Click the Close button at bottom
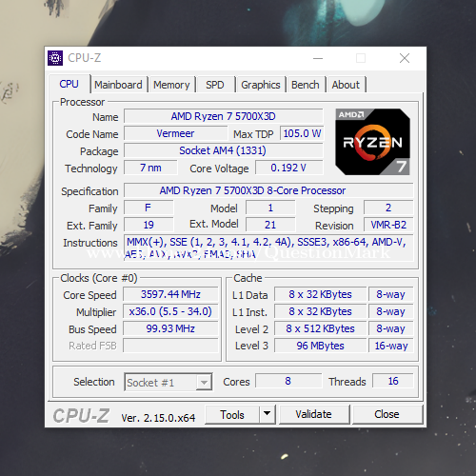Image resolution: width=476 pixels, height=476 pixels. (387, 414)
